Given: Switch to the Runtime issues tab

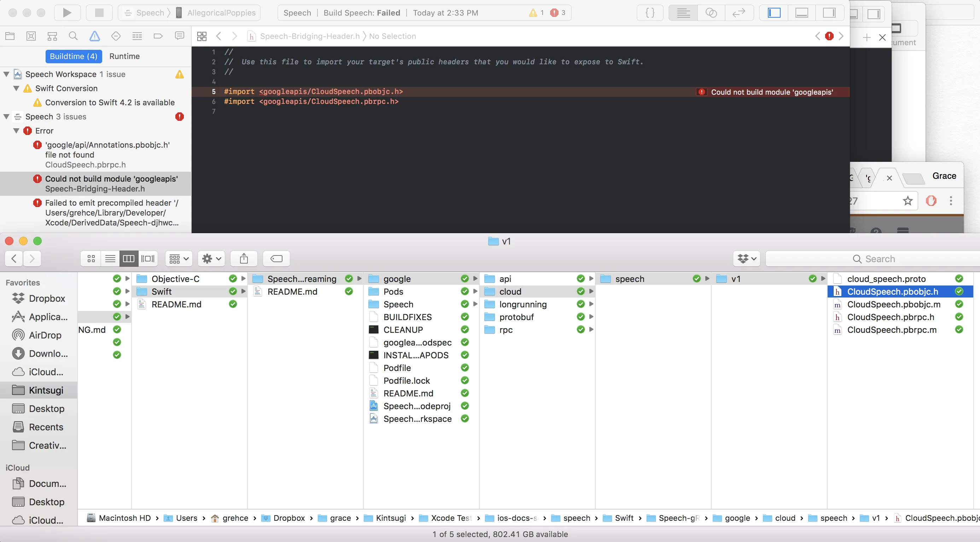Looking at the screenshot, I should (x=124, y=56).
